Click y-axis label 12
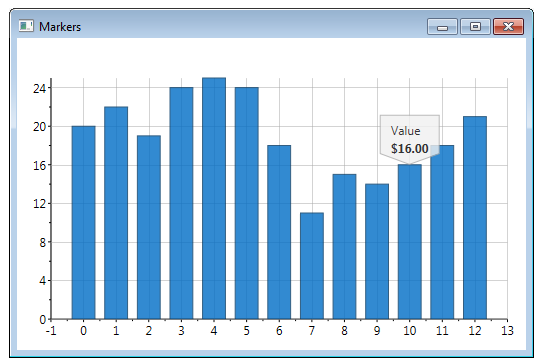The width and height of the screenshot is (541, 364). pyautogui.click(x=39, y=204)
